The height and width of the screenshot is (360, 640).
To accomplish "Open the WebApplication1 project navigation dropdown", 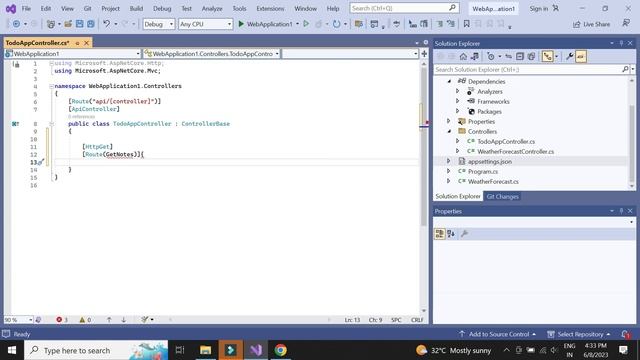I will 72,53.
